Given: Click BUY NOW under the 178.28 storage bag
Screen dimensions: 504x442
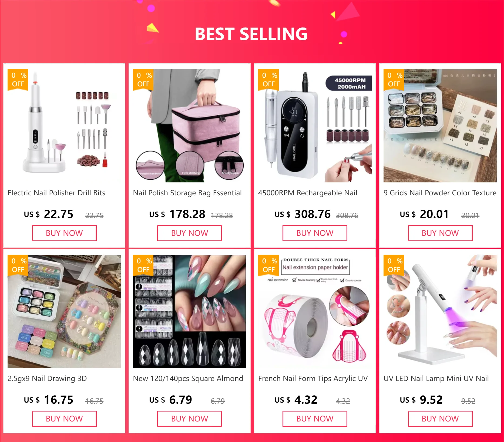Looking at the screenshot, I should point(190,233).
